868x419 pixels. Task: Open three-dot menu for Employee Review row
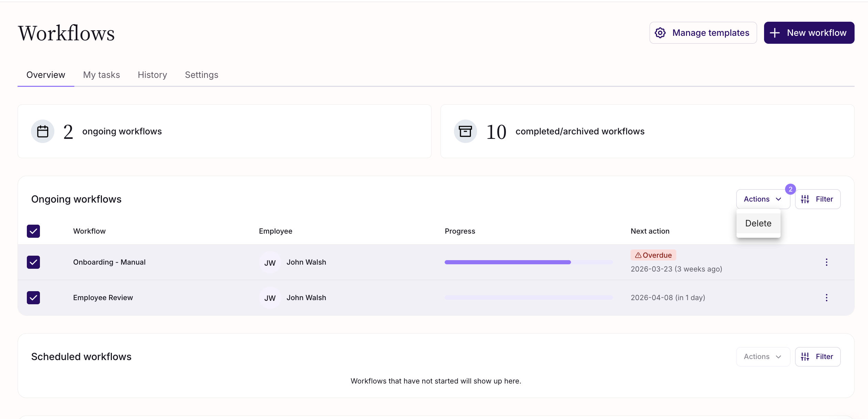pyautogui.click(x=826, y=298)
